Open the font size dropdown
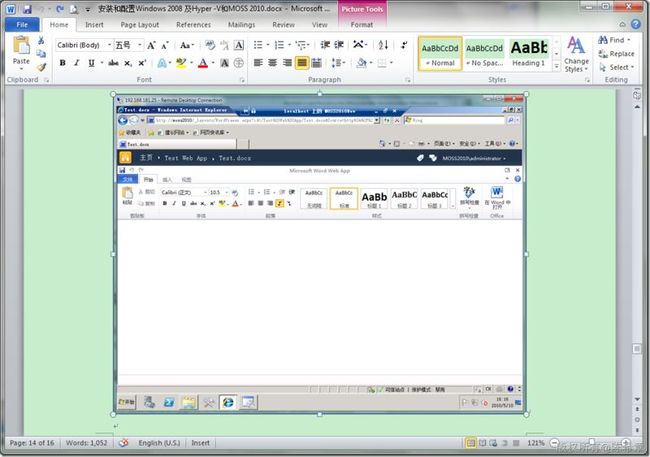The image size is (650, 457). click(140, 45)
